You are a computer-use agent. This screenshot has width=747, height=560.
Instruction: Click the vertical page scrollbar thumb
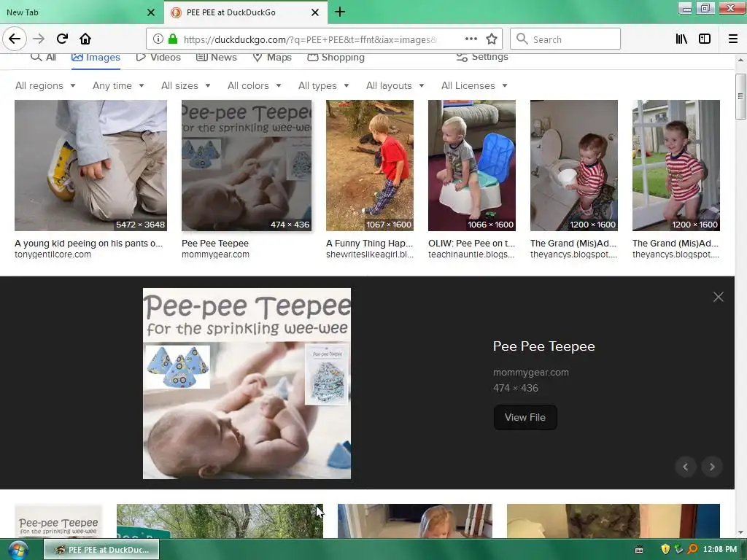tap(740, 96)
